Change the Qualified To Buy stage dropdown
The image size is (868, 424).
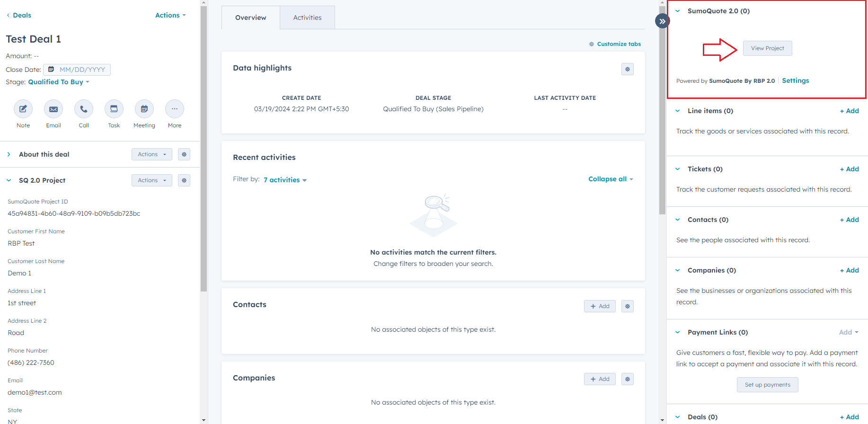(59, 82)
